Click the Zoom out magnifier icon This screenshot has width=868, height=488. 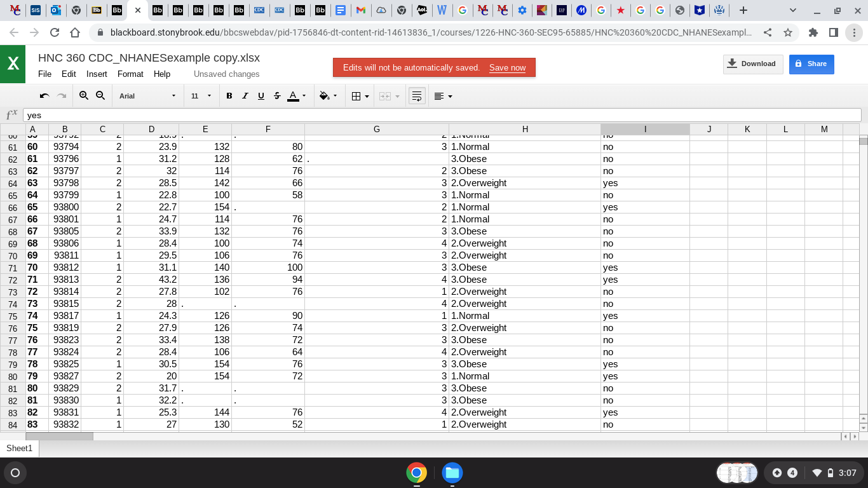(100, 95)
